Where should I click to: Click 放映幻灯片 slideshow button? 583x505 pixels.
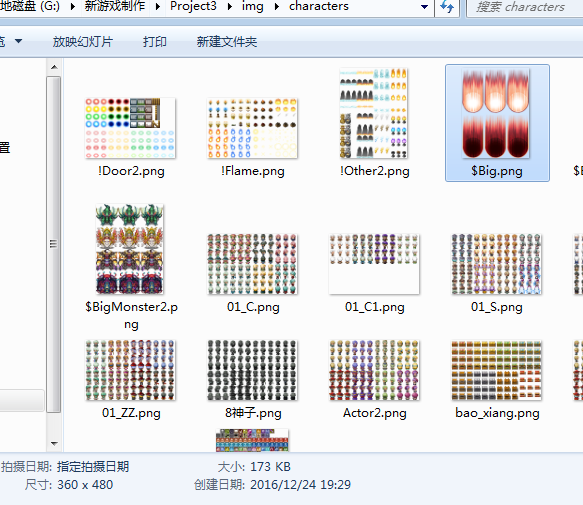tap(83, 42)
